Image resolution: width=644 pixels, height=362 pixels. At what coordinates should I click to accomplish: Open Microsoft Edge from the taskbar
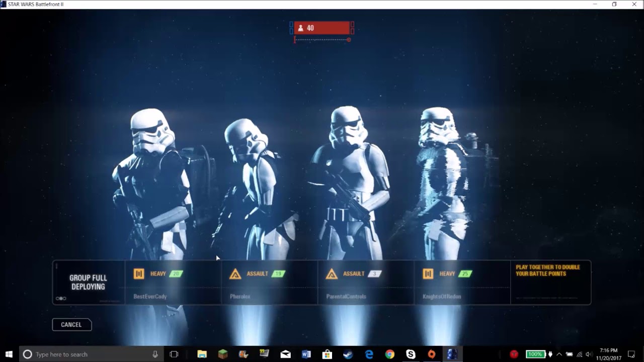click(369, 354)
